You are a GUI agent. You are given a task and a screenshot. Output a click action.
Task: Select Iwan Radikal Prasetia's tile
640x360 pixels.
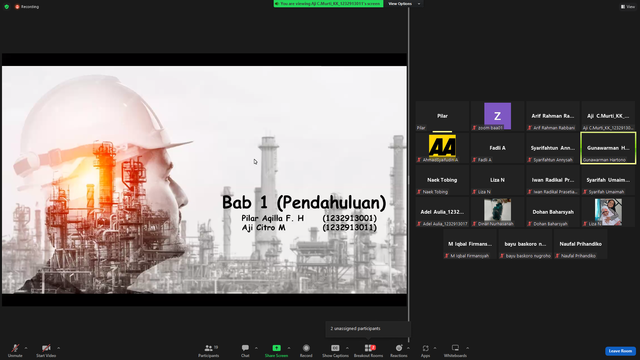pyautogui.click(x=553, y=180)
